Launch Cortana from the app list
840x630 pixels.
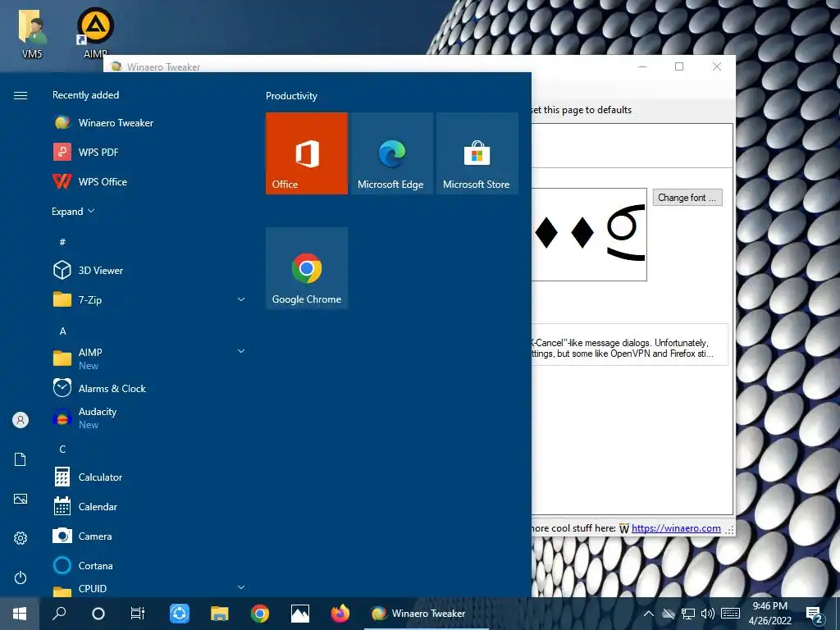(x=150, y=566)
